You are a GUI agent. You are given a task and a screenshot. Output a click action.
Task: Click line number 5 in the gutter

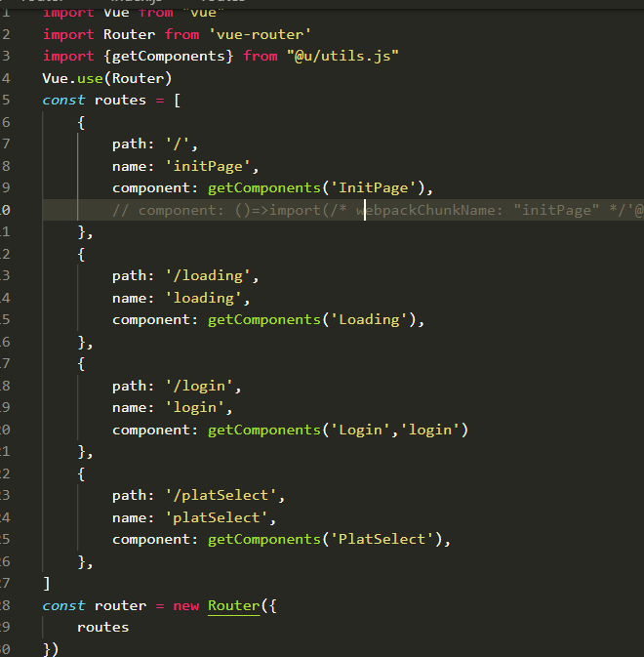(x=6, y=101)
